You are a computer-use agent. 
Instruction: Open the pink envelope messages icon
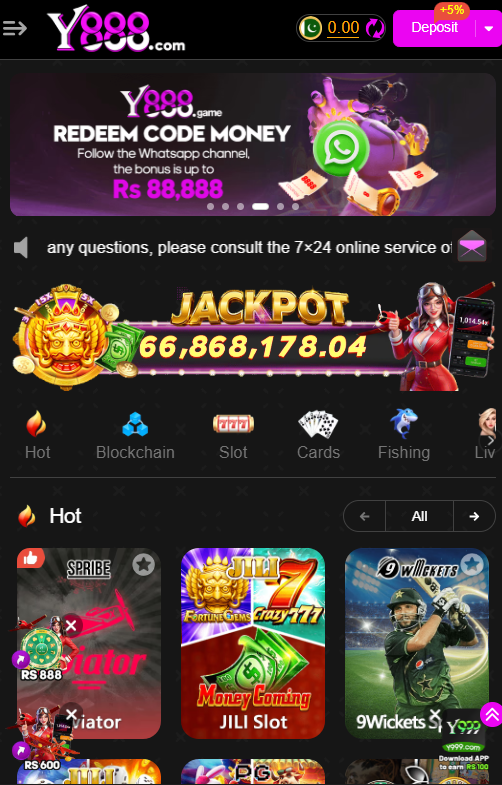pos(471,246)
